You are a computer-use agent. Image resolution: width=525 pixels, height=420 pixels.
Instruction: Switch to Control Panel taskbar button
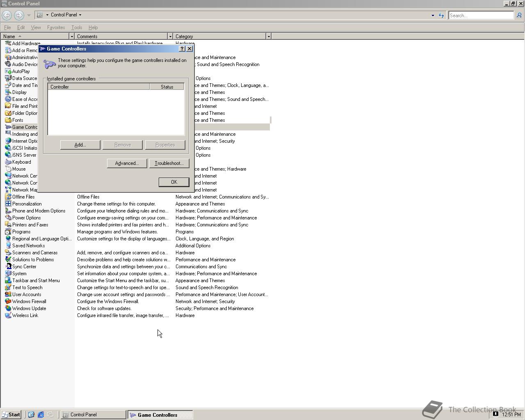[94, 415]
